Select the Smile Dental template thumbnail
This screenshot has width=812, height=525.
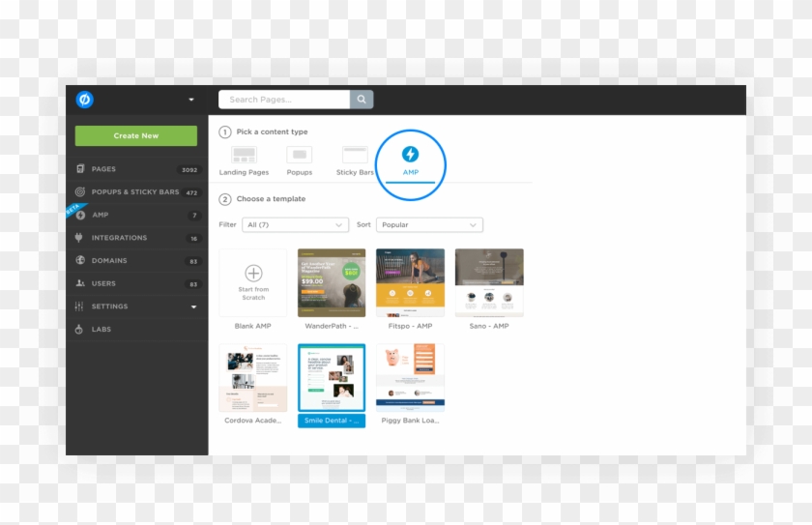point(332,377)
